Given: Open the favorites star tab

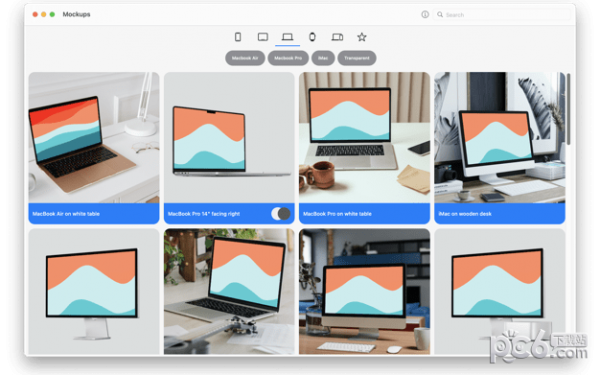Looking at the screenshot, I should coord(362,37).
